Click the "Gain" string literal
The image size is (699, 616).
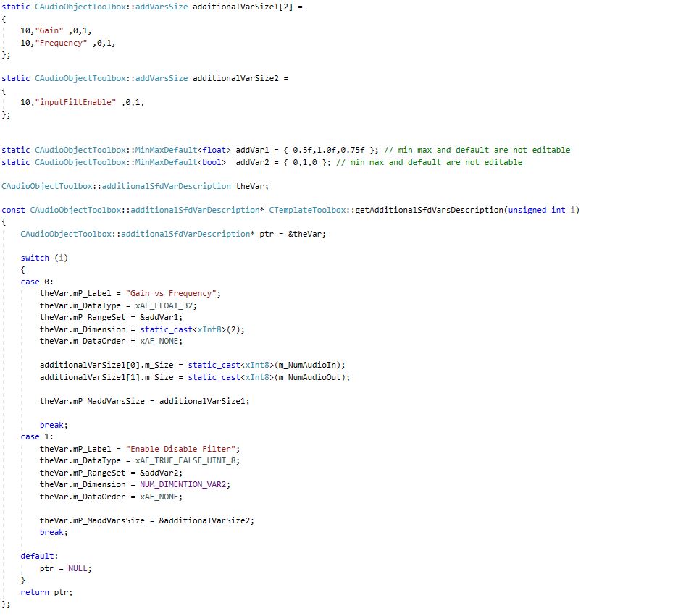(x=49, y=30)
